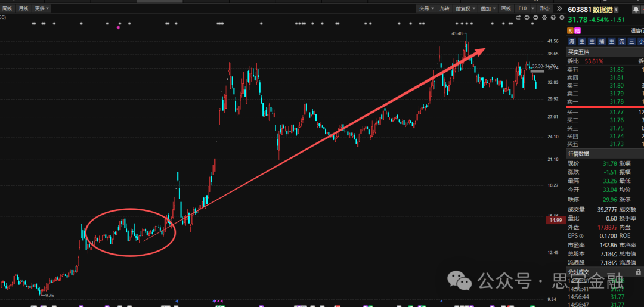Zoom in chart with plus icon

[527, 18]
